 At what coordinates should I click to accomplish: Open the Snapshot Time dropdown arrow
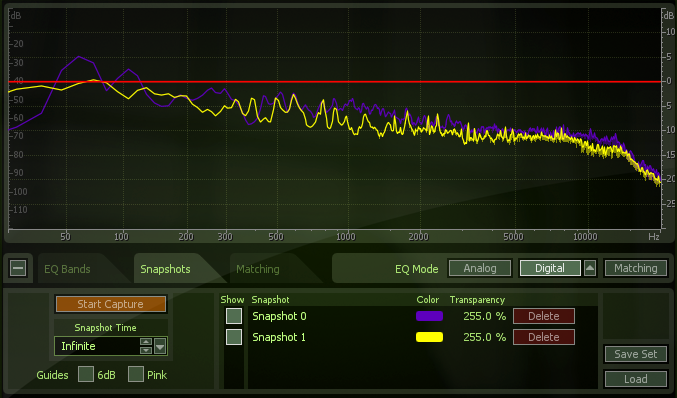point(160,346)
